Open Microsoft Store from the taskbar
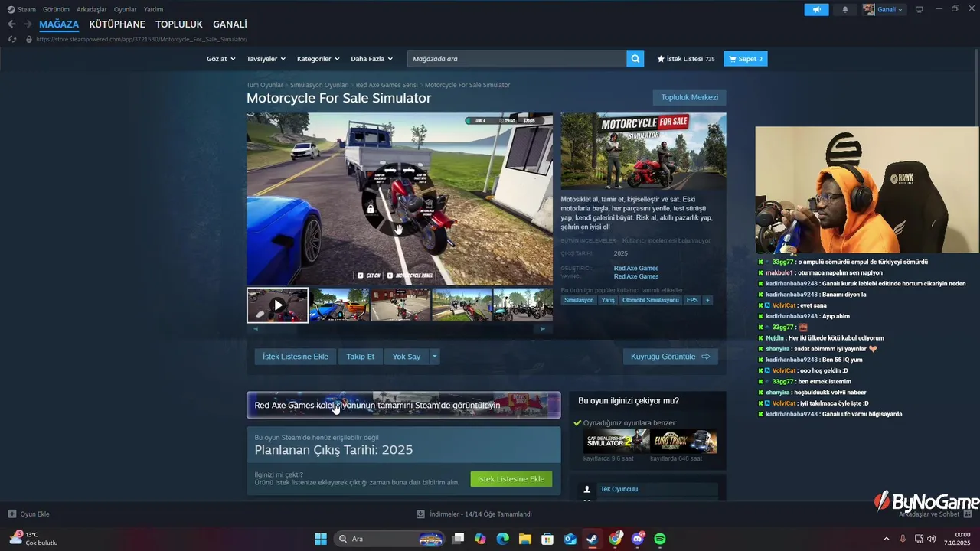 (x=547, y=539)
